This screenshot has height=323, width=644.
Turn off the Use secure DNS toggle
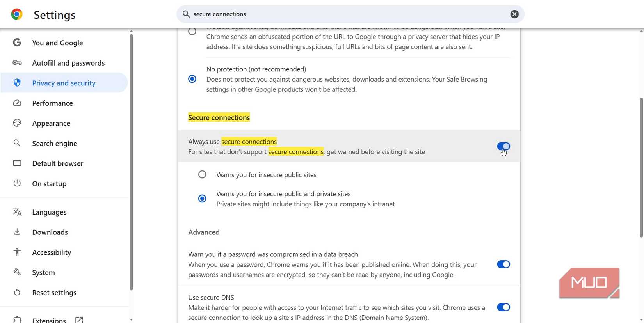[503, 307]
